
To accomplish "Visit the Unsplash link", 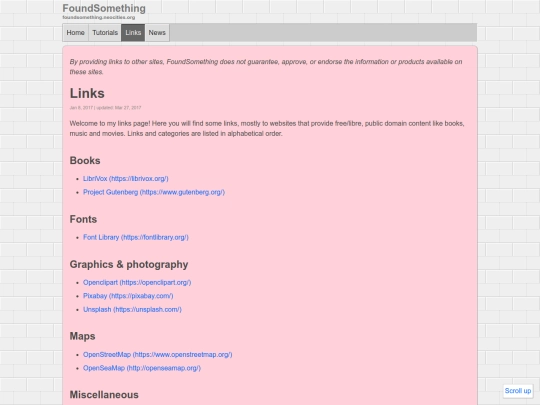I will tap(132, 309).
